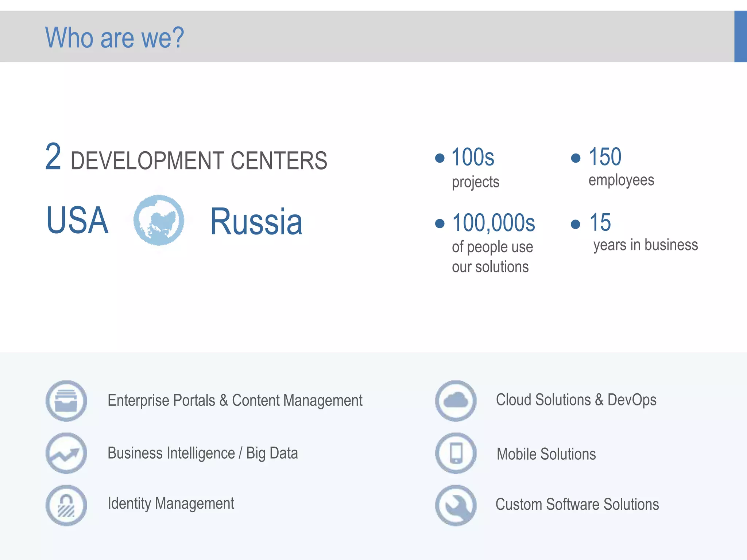
Task: Click the Custom Software wrench icon
Action: 456,505
